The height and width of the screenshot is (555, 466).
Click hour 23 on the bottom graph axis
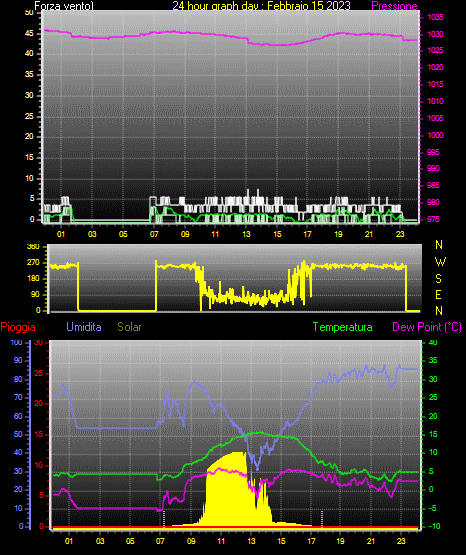point(401,541)
